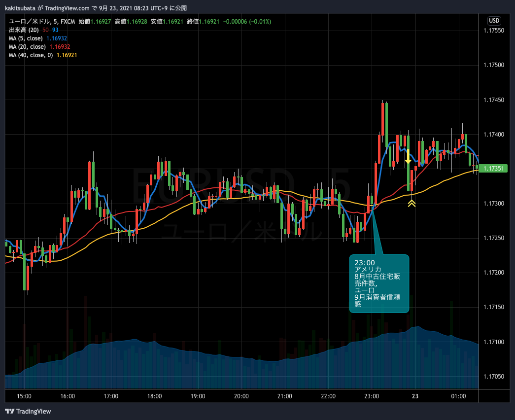Click the 23:00 news callout box
Image resolution: width=515 pixels, height=420 pixels.
[x=379, y=283]
